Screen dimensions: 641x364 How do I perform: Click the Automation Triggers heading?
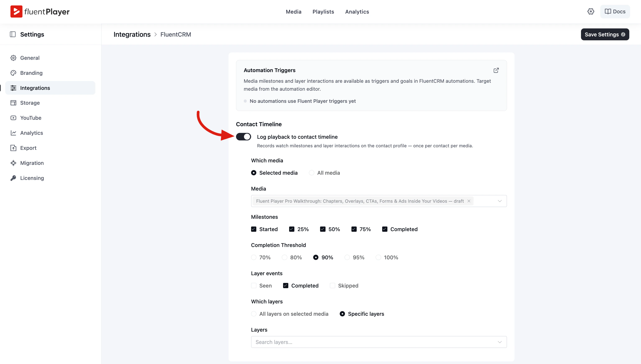click(269, 70)
